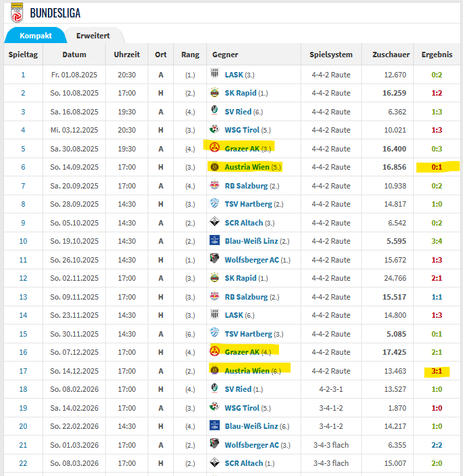Click Grazer AK crest in matchday 5 row

214,148
